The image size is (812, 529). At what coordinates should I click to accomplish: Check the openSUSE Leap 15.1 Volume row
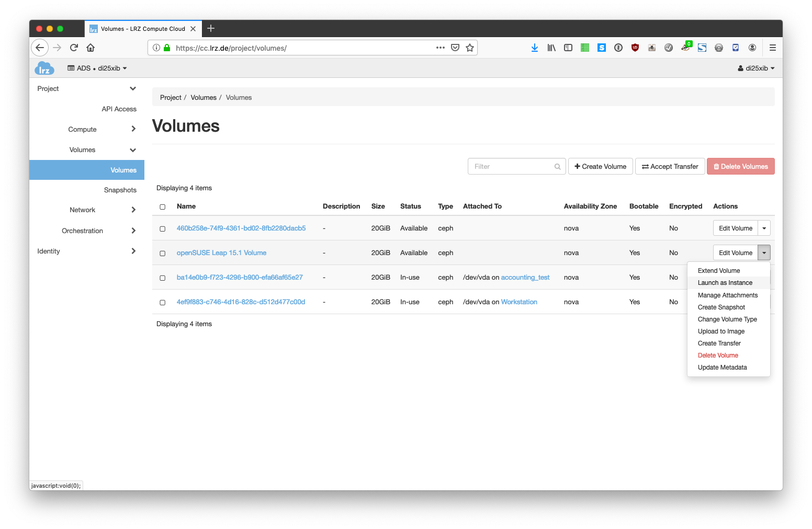(x=163, y=254)
